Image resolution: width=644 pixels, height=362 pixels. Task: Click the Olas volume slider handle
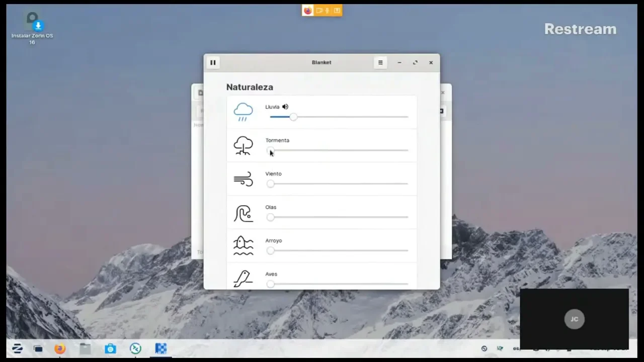click(x=271, y=217)
